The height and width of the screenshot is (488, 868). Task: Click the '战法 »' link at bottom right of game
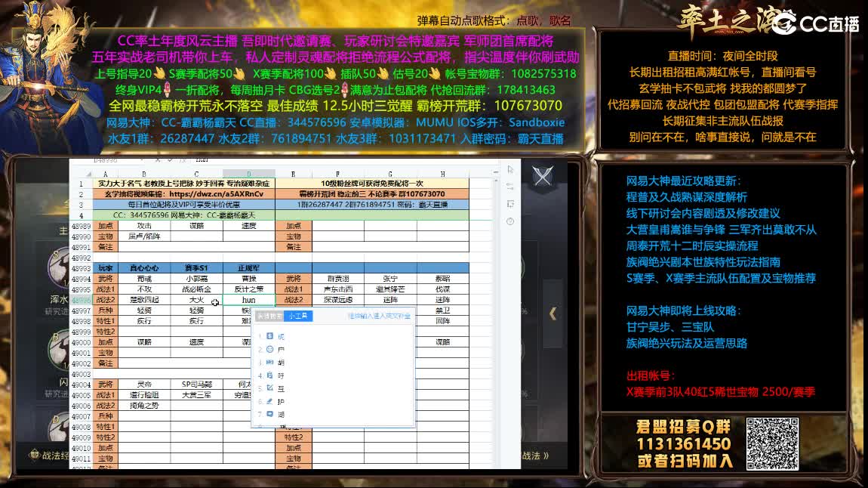click(x=535, y=456)
